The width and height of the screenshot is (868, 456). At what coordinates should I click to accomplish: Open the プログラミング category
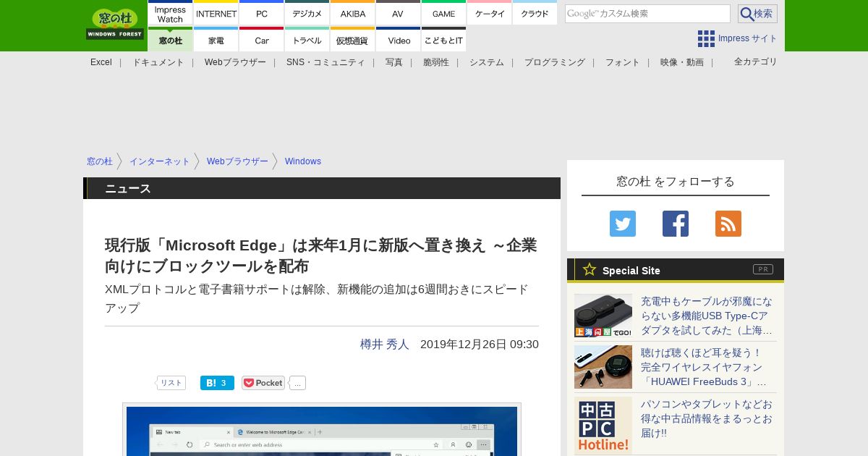555,62
